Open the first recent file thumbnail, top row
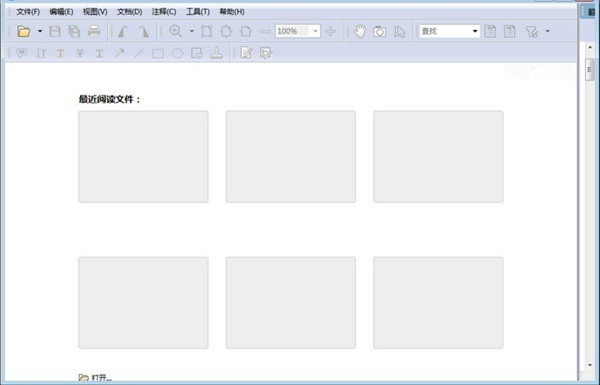 click(x=143, y=157)
